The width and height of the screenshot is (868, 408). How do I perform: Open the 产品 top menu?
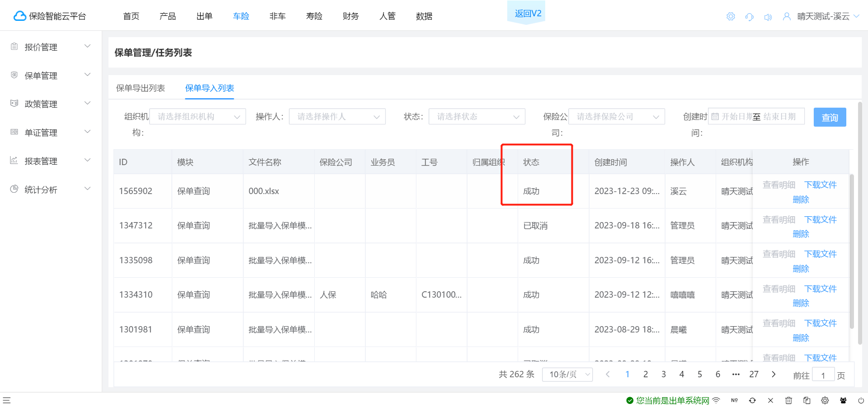coord(168,16)
